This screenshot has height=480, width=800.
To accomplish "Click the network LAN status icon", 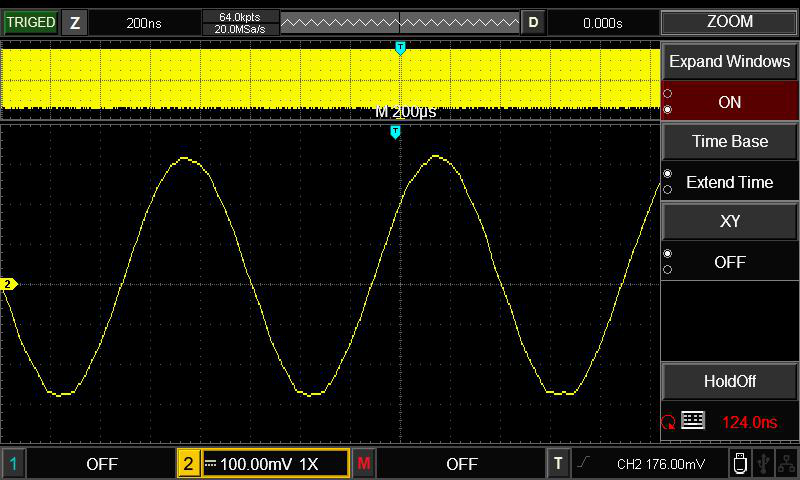I will coord(786,463).
